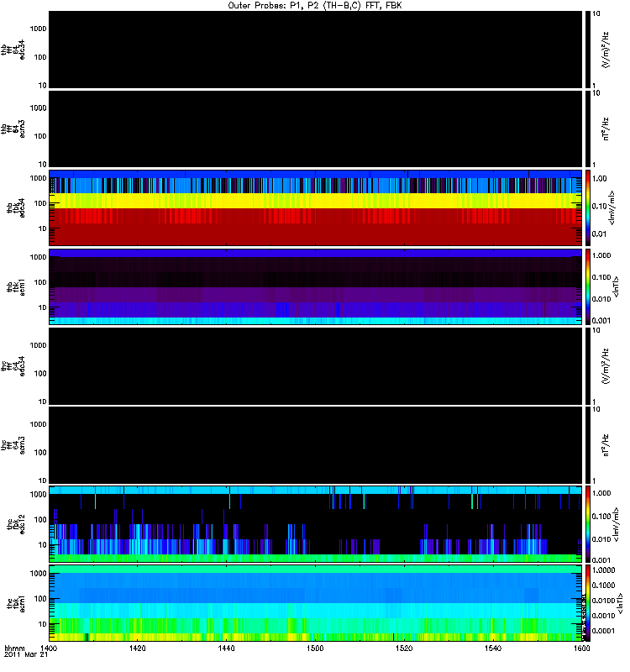Click the top black thb fff edc34 panel
This screenshot has width=630, height=672.
(315, 50)
